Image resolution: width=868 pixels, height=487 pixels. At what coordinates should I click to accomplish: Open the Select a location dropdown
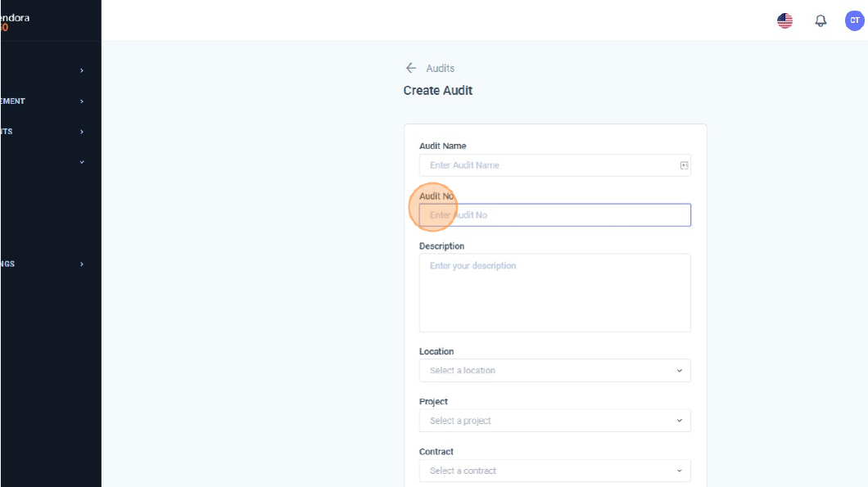click(x=554, y=371)
